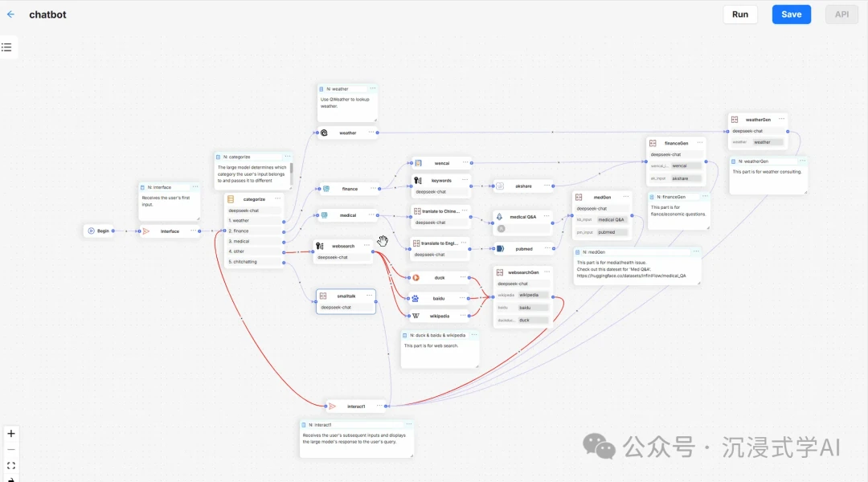The width and height of the screenshot is (868, 482).
Task: Open the menu on the 'N: medGen' note
Action: coord(696,251)
